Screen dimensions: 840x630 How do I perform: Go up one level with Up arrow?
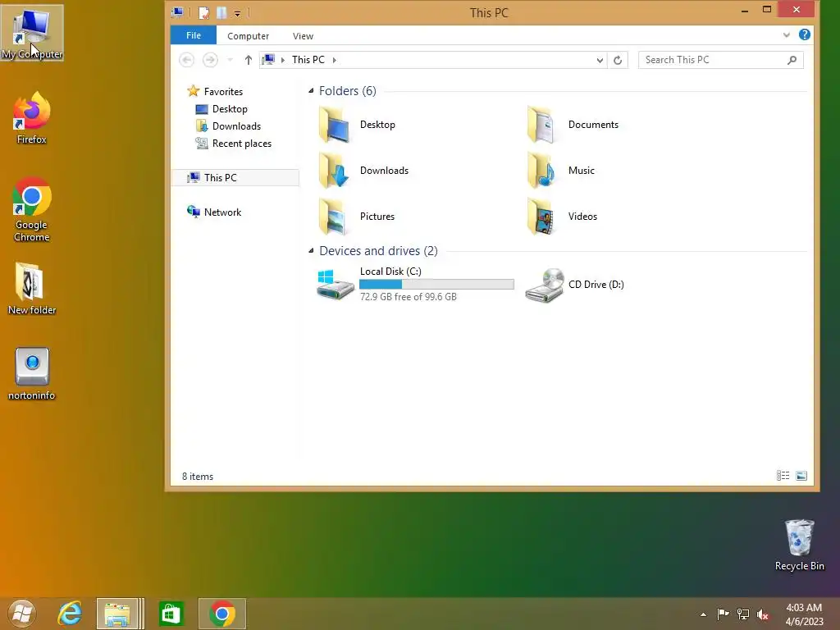point(248,60)
